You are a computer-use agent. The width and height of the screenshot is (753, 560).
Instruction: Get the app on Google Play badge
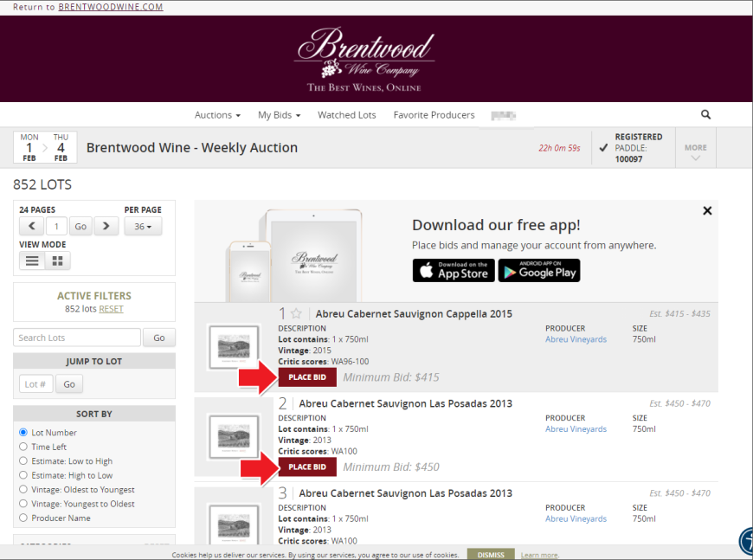click(x=539, y=270)
